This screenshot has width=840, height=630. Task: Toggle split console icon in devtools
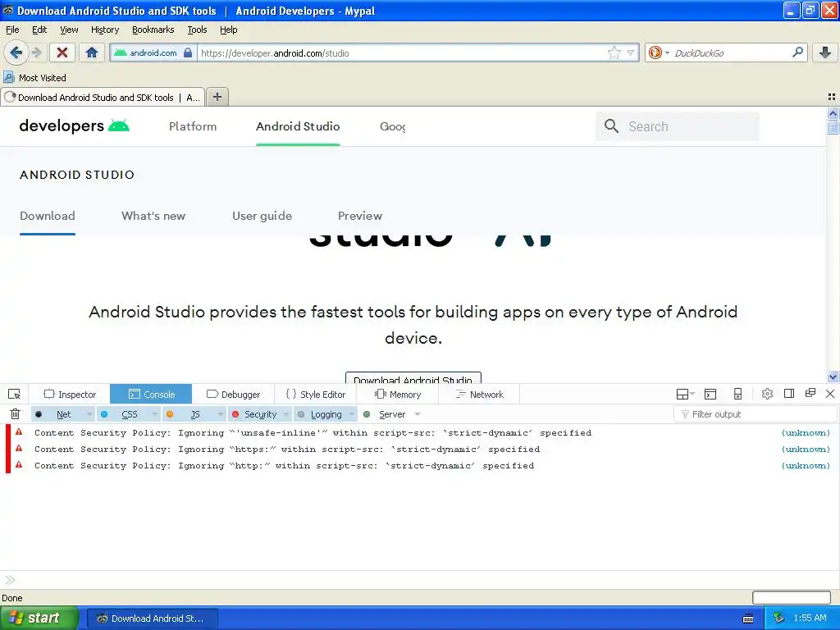(710, 395)
